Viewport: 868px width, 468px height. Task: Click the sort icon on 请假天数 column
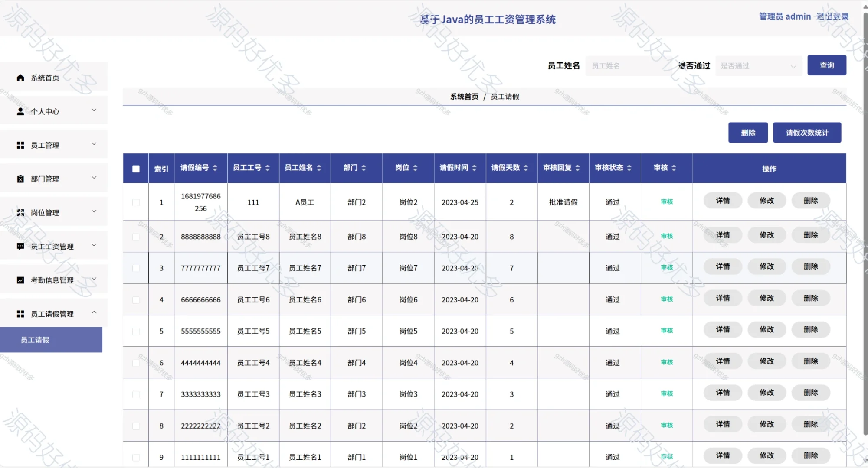coord(526,168)
